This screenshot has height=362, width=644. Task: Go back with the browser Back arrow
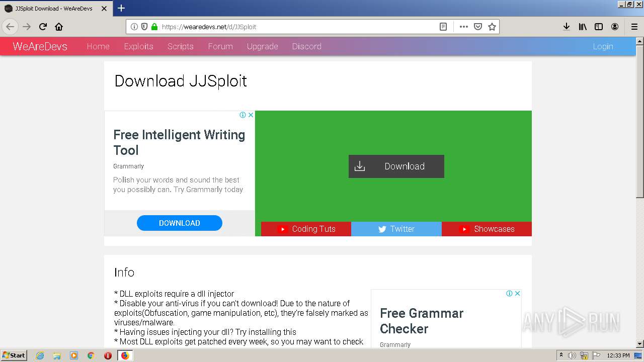tap(10, 27)
